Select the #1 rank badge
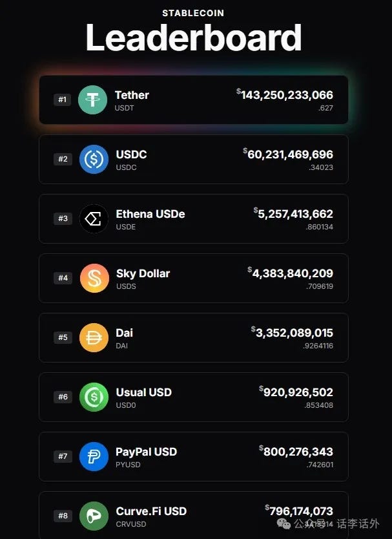The height and width of the screenshot is (539, 392). click(x=63, y=100)
